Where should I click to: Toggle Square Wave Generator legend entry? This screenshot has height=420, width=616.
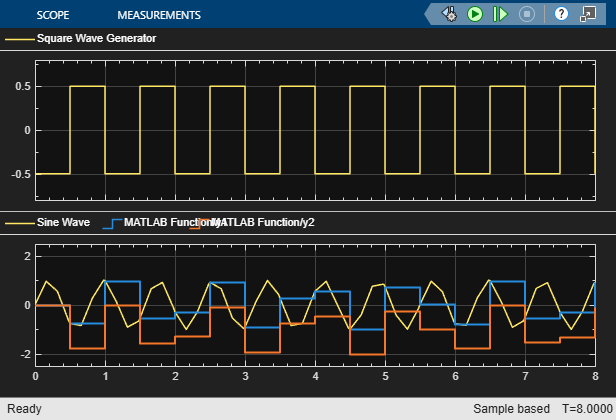tap(96, 38)
